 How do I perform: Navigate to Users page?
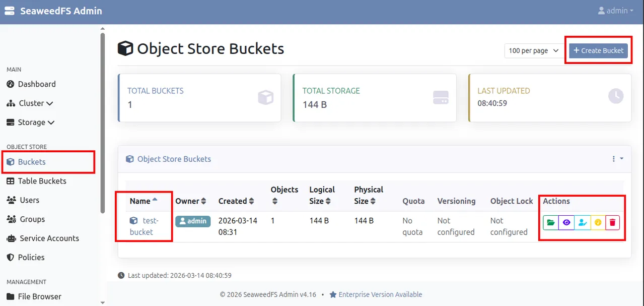23,200
